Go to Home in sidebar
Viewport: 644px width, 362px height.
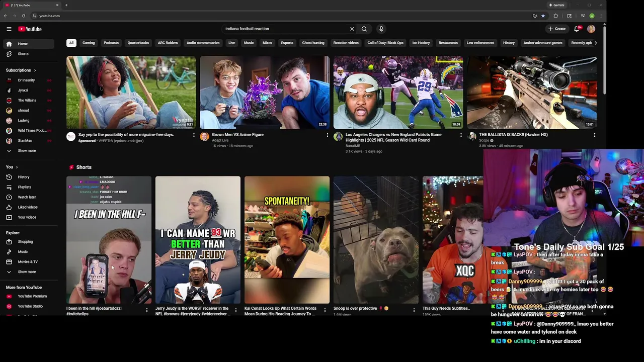28,44
